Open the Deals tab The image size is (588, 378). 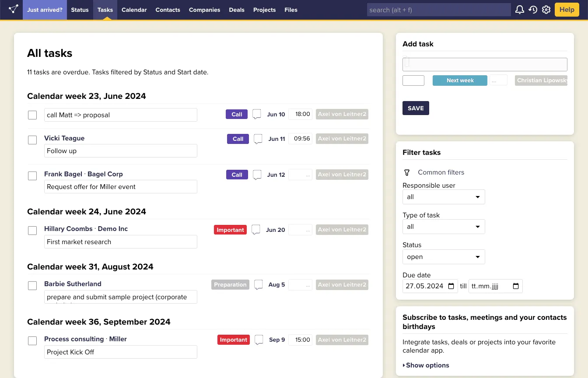[237, 10]
